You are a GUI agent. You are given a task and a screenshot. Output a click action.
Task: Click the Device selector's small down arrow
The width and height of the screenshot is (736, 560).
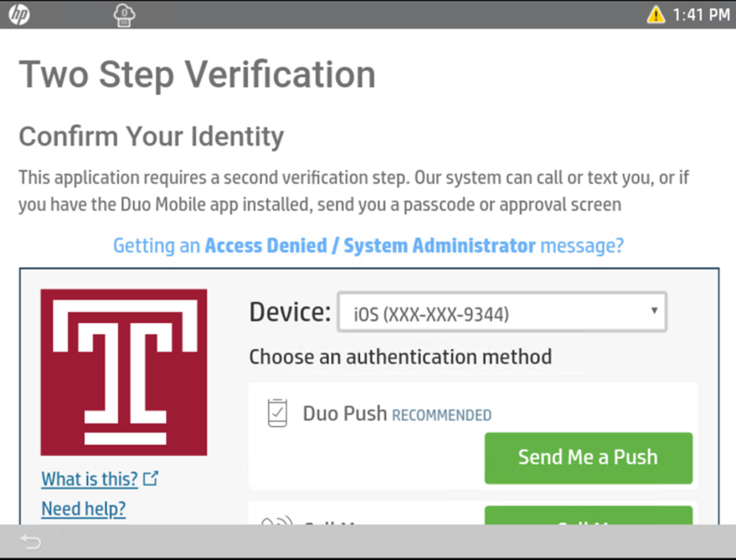click(x=654, y=311)
